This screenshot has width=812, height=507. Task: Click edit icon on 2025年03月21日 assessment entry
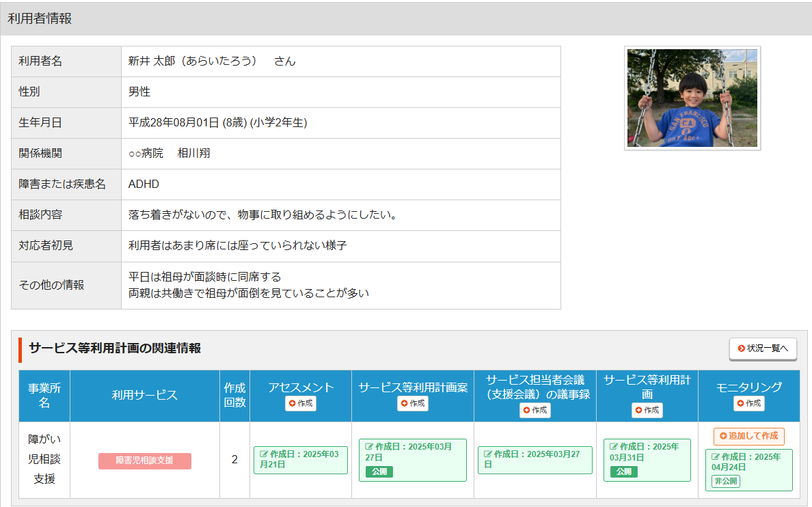(264, 454)
